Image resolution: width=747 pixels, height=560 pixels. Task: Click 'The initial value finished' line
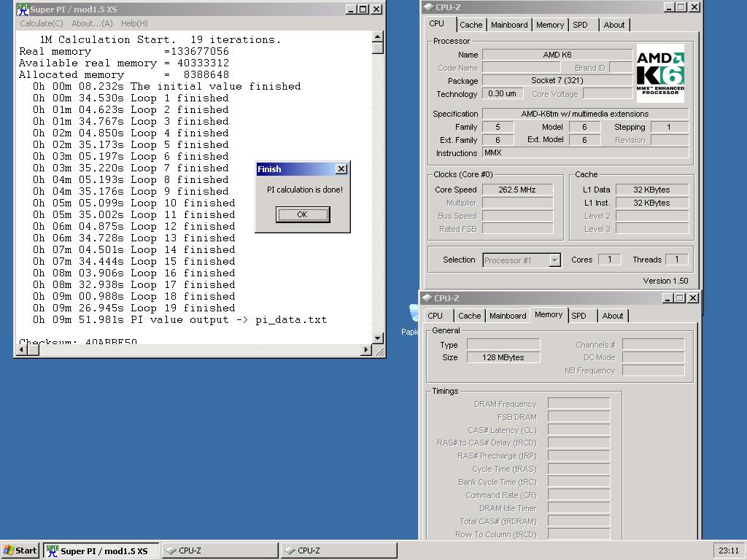[167, 86]
